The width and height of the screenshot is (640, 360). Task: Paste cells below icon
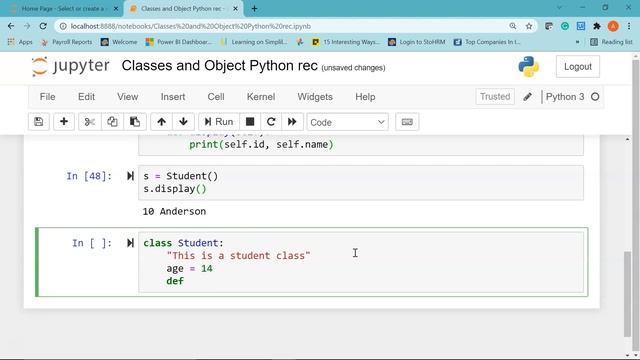point(135,122)
